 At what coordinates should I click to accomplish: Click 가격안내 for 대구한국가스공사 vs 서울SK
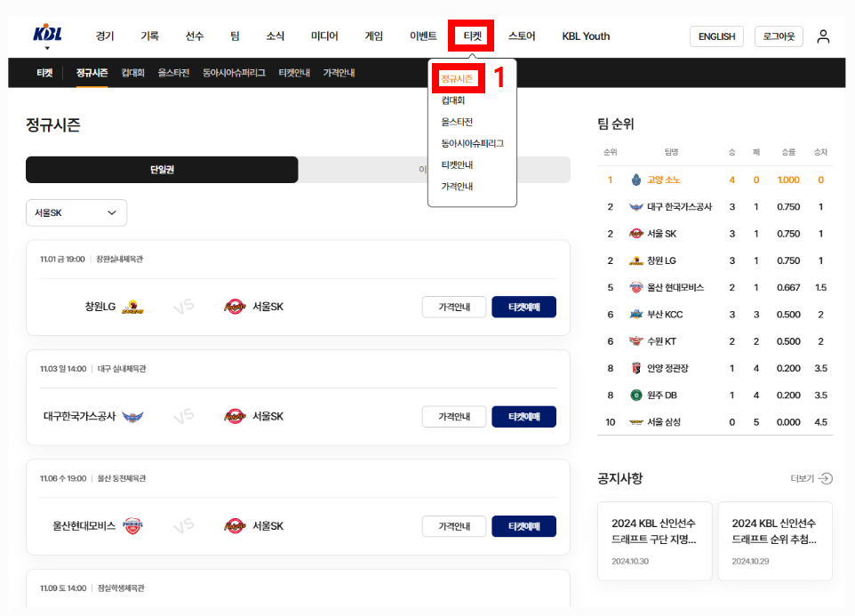454,417
